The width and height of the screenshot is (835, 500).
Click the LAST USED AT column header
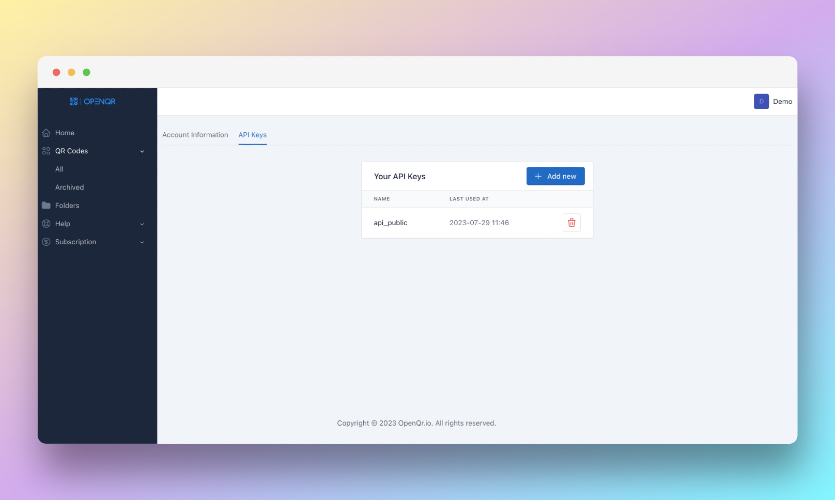point(469,199)
